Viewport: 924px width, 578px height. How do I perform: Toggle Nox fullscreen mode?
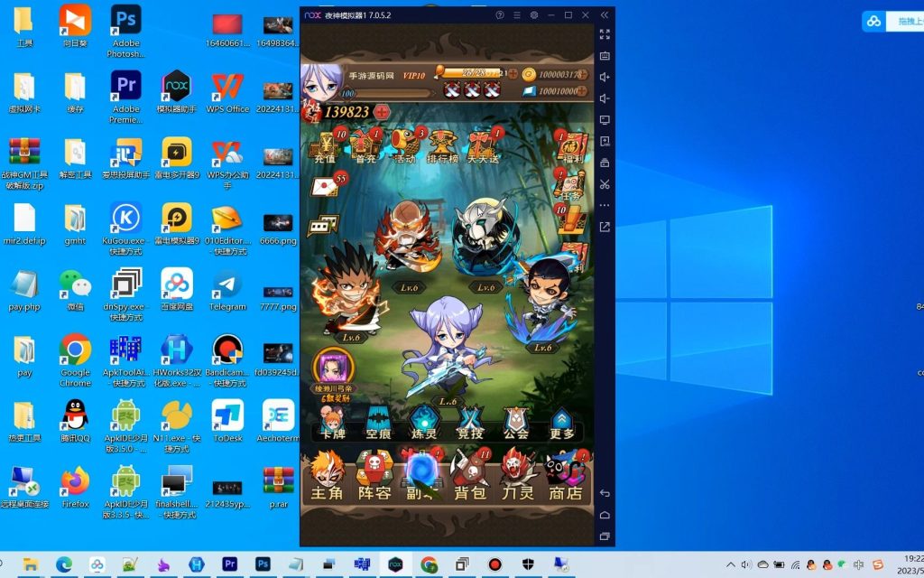pyautogui.click(x=605, y=34)
